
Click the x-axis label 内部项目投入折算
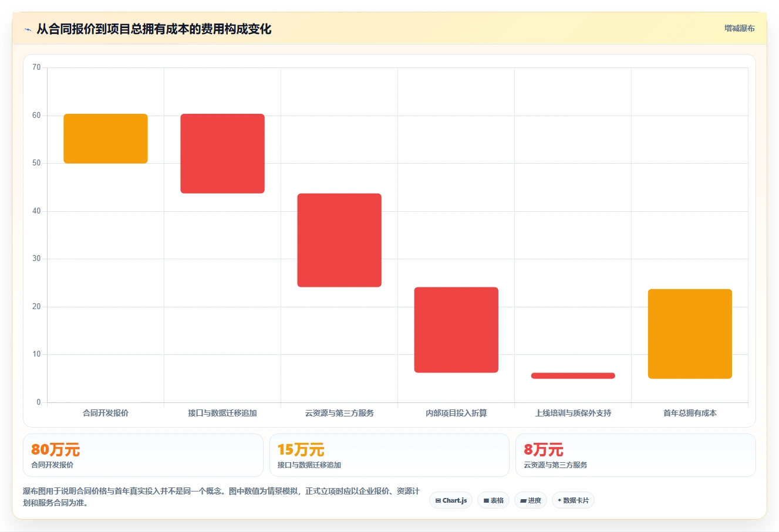pyautogui.click(x=456, y=413)
